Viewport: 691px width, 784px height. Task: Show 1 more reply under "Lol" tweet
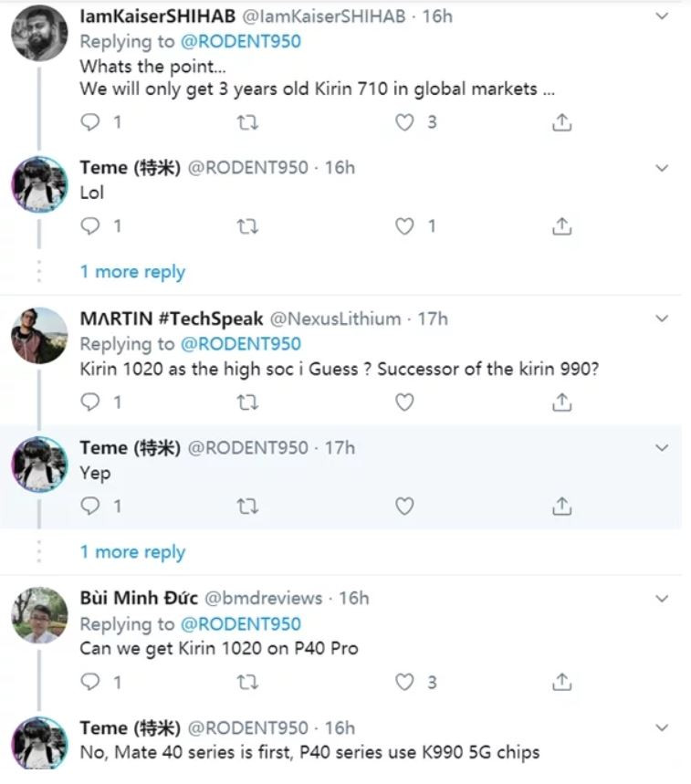click(x=132, y=272)
